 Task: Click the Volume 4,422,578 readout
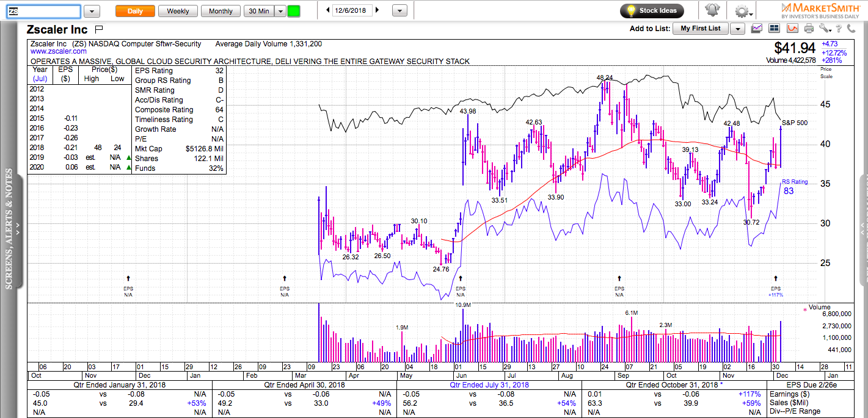791,60
